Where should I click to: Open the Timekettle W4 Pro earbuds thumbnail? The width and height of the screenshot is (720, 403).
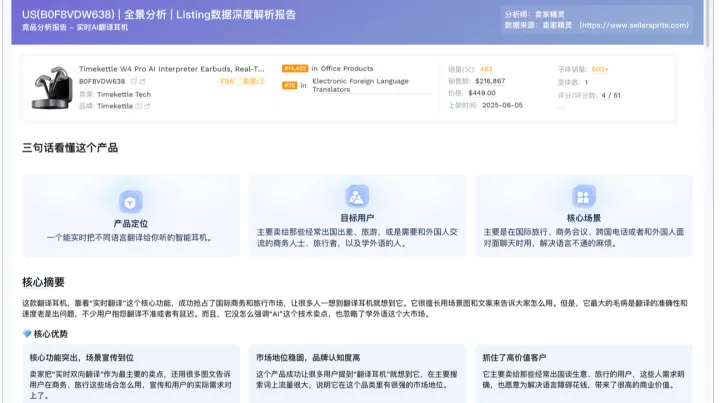(52, 88)
